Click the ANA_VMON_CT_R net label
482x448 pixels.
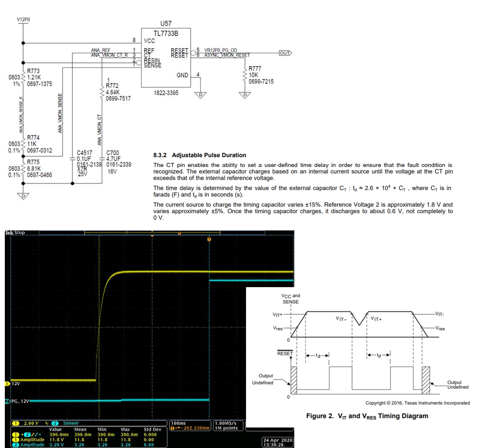pyautogui.click(x=109, y=55)
